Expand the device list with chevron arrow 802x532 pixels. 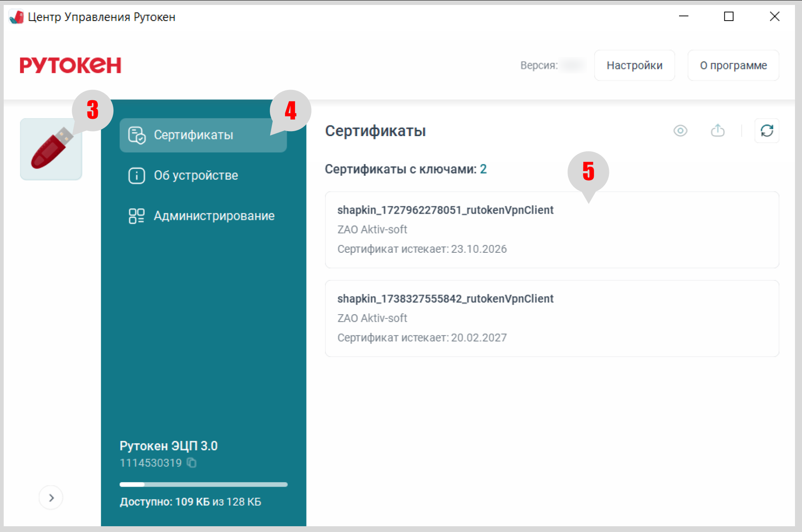[x=51, y=498]
